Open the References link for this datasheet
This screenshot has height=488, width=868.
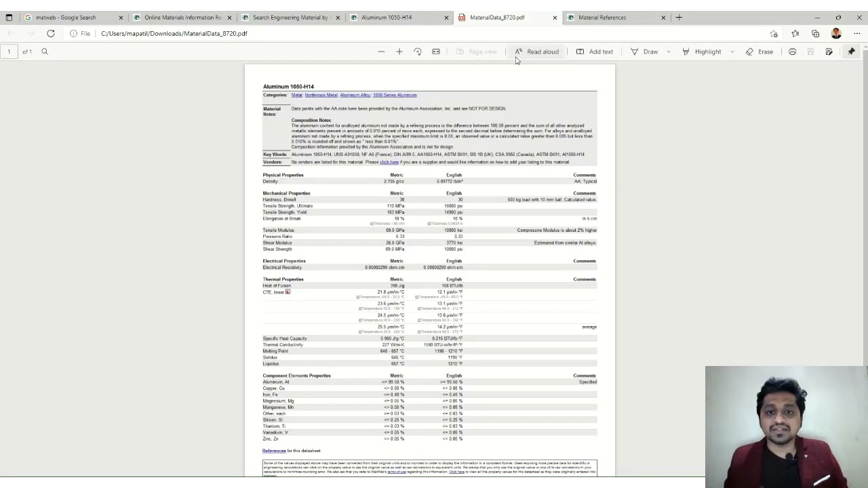[274, 451]
